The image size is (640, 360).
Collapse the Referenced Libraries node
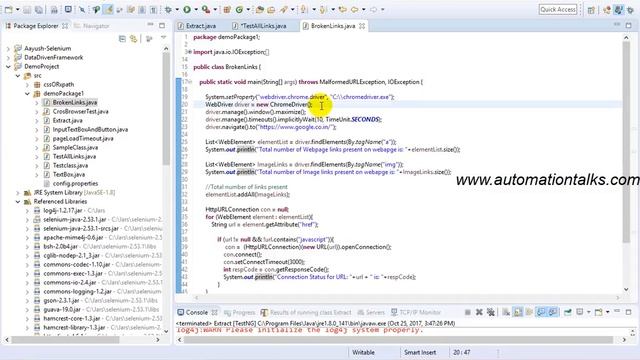coord(18,202)
